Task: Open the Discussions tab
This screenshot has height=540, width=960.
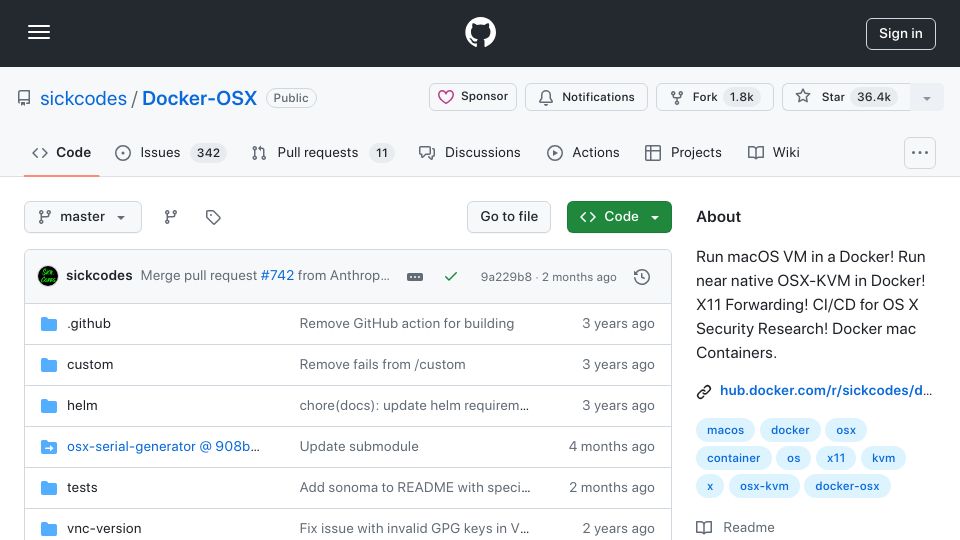Action: (470, 152)
